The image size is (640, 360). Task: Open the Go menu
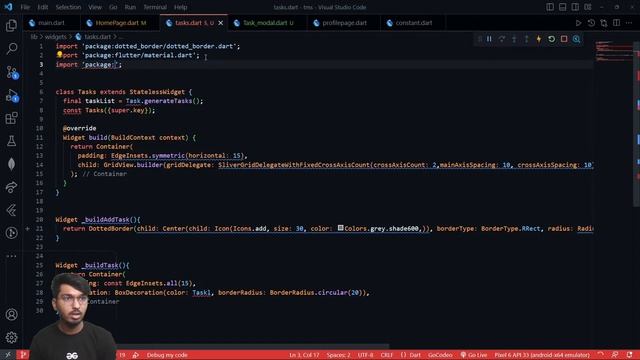tap(113, 7)
